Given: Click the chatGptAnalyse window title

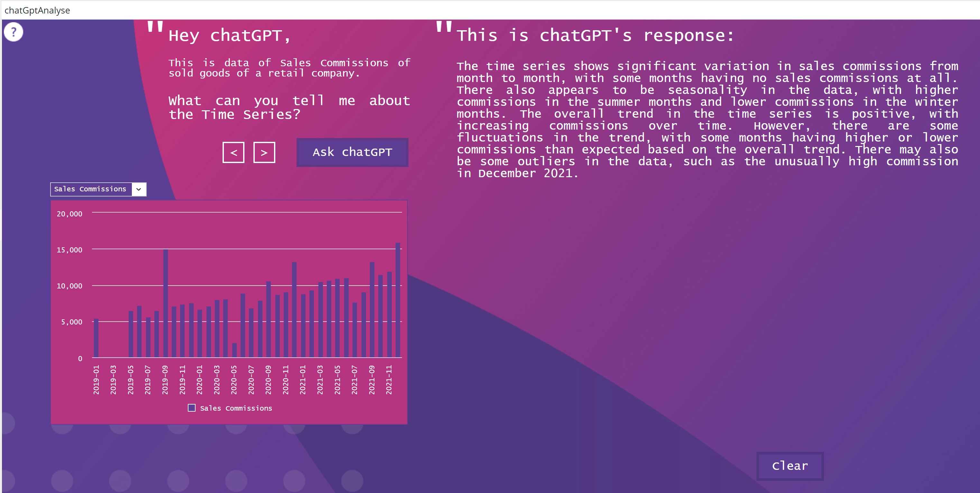Looking at the screenshot, I should [x=37, y=10].
